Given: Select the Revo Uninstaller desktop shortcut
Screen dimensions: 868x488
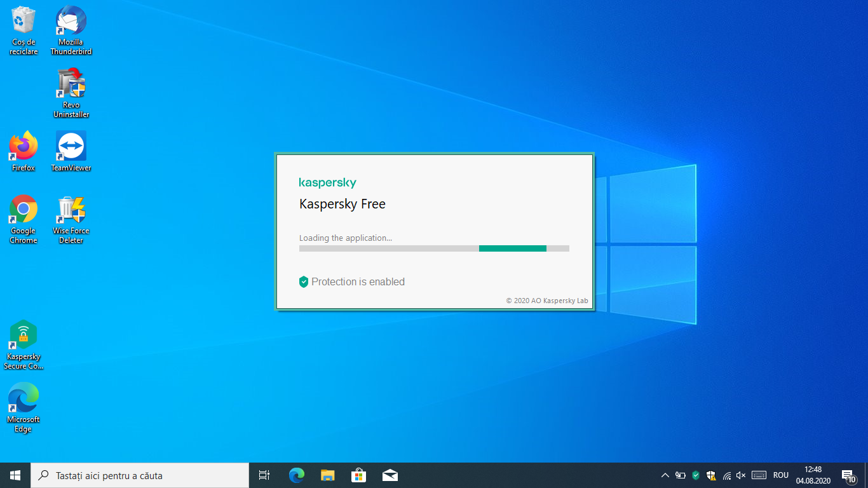Looking at the screenshot, I should pyautogui.click(x=71, y=93).
